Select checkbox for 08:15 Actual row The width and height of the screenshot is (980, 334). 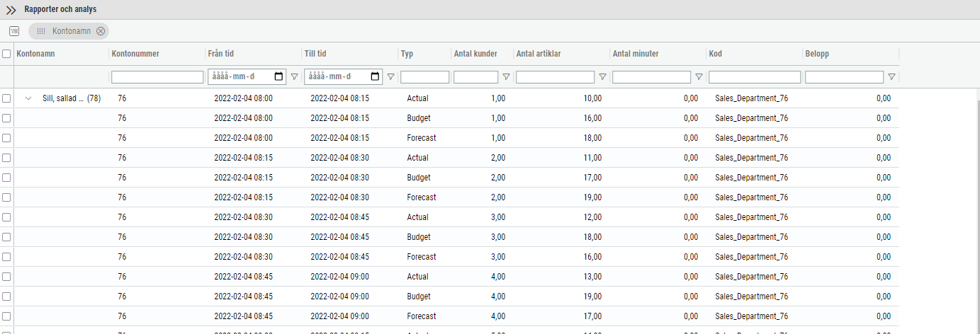click(6, 158)
